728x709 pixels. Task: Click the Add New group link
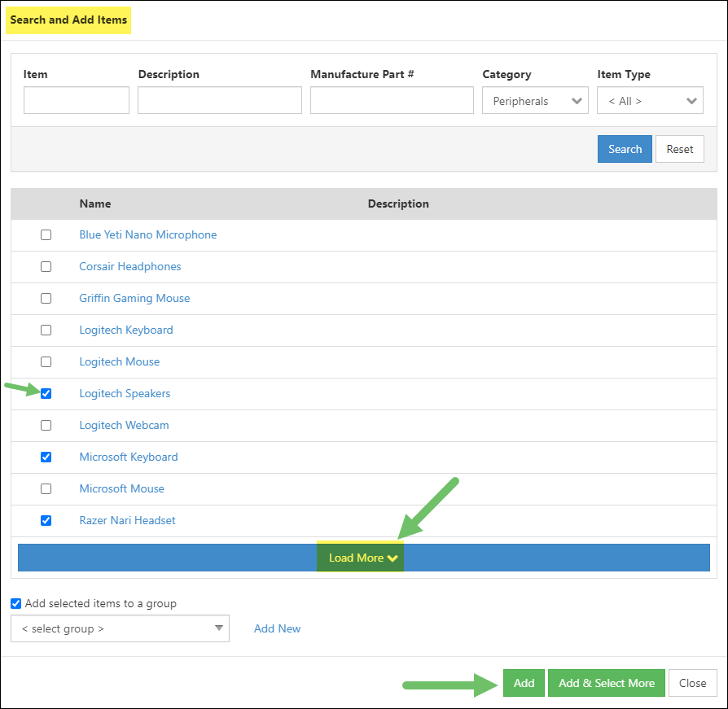coord(277,628)
